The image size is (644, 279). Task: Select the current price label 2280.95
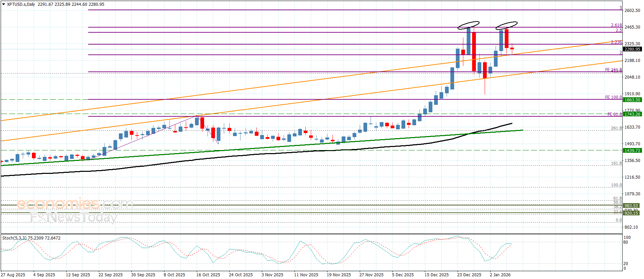(632, 49)
